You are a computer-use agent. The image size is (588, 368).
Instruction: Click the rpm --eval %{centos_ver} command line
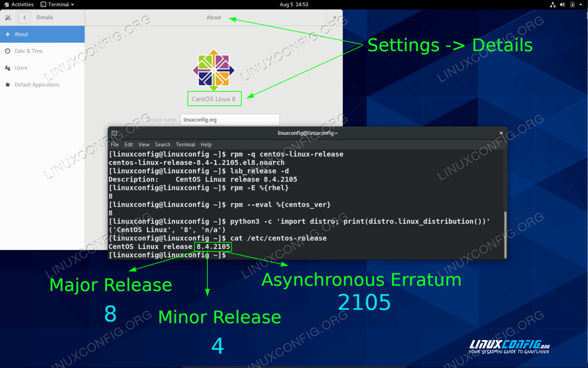coord(220,205)
